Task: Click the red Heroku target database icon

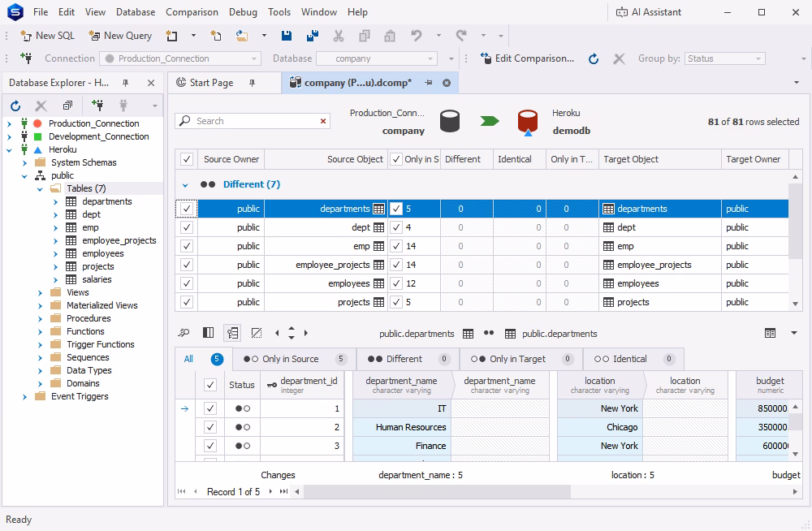Action: click(x=528, y=123)
